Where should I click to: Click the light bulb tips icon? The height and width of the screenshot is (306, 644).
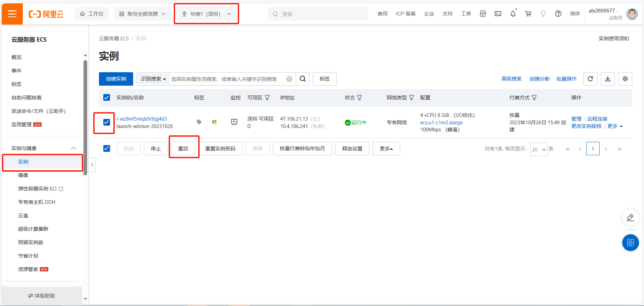[x=543, y=14]
